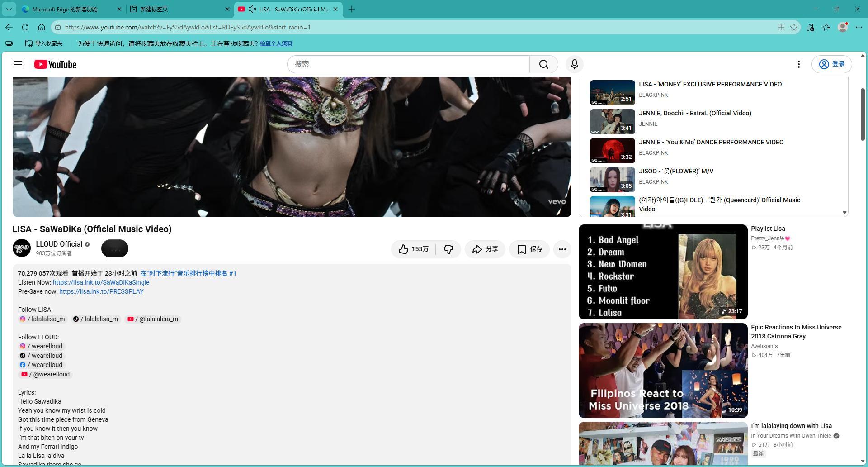Click the black subscribe button
Viewport: 868px width, 467px height.
[115, 248]
